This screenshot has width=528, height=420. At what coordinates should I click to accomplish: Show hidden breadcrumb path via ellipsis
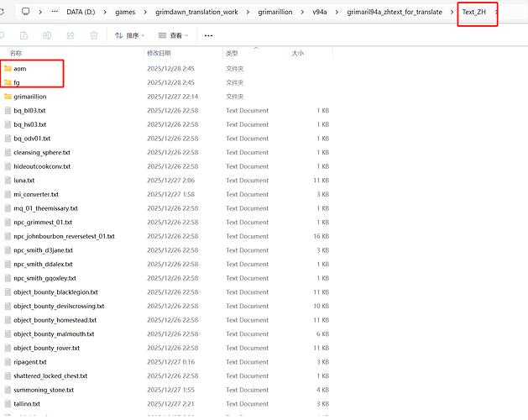click(55, 12)
